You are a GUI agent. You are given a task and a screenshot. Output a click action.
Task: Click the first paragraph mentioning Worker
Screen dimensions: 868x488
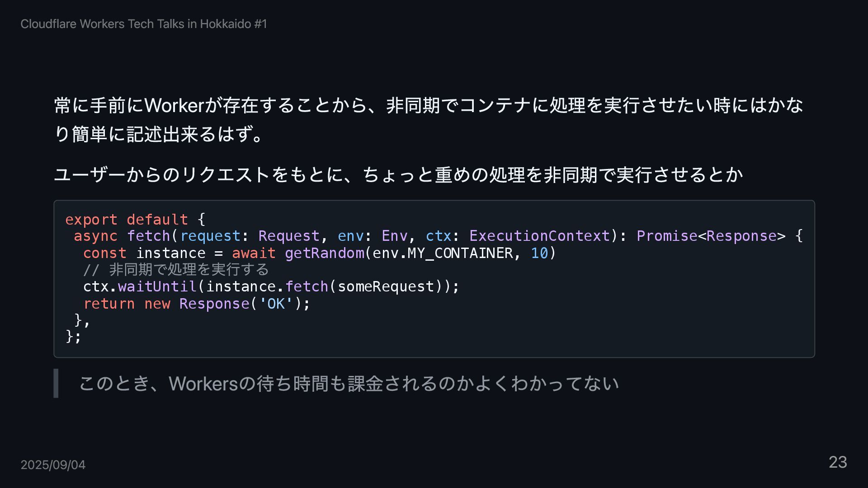tap(429, 119)
